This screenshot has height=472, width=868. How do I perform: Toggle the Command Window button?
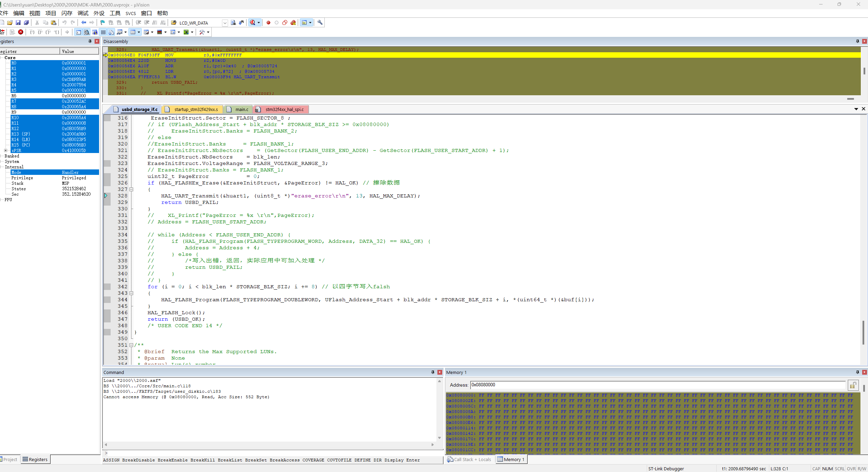point(79,32)
